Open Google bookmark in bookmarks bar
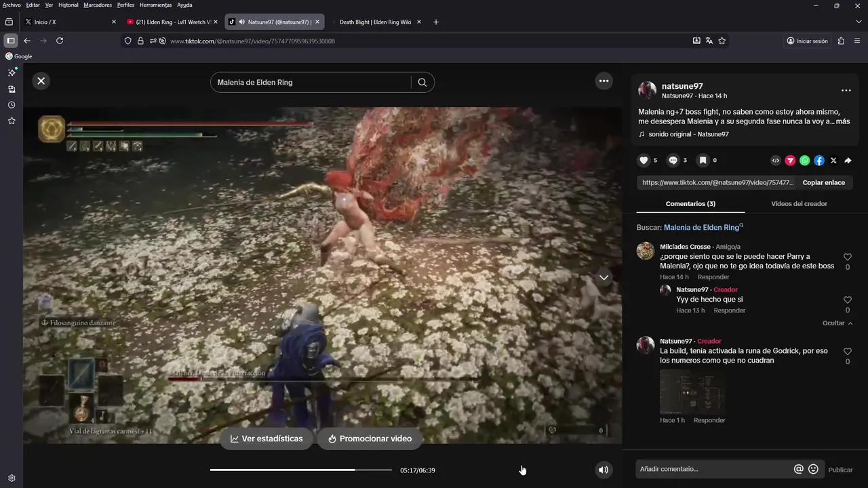The image size is (868, 488). [x=19, y=56]
